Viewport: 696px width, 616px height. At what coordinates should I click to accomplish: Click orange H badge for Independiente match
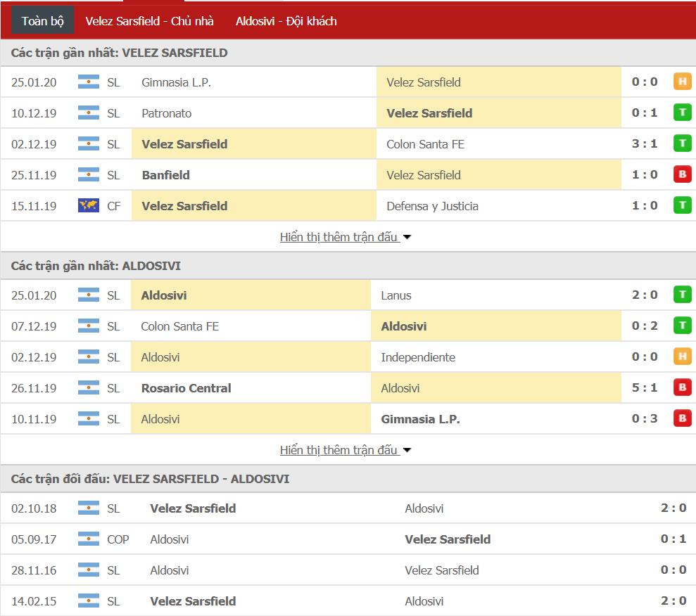(682, 357)
